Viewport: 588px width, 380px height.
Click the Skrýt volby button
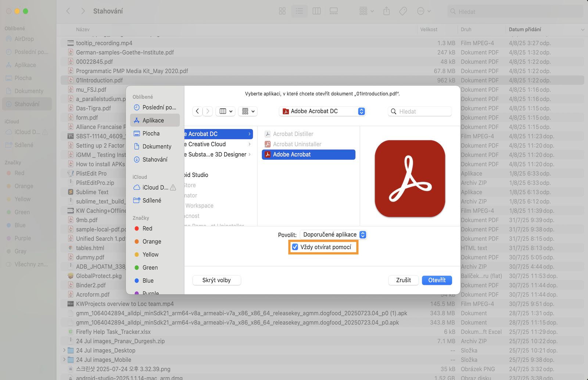(x=216, y=280)
